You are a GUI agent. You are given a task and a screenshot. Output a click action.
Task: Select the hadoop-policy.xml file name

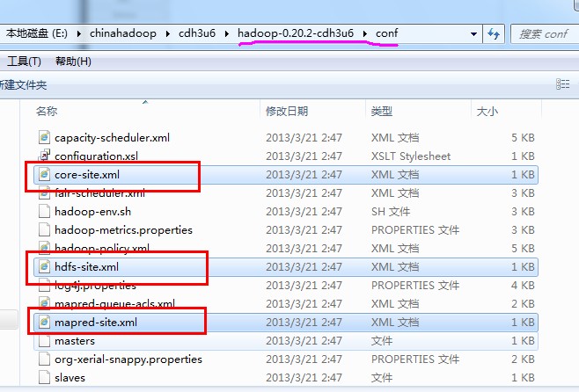point(102,248)
